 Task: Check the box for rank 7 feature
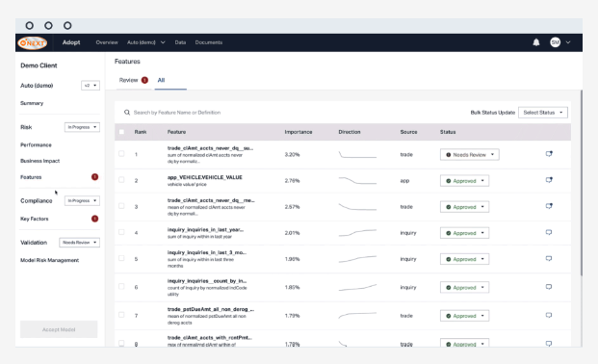tap(121, 315)
